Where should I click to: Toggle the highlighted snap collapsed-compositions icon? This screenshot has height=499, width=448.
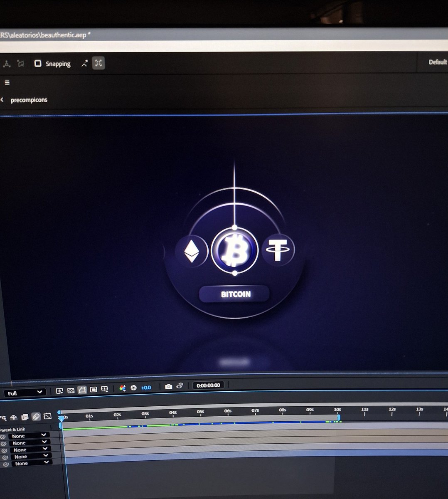point(98,63)
